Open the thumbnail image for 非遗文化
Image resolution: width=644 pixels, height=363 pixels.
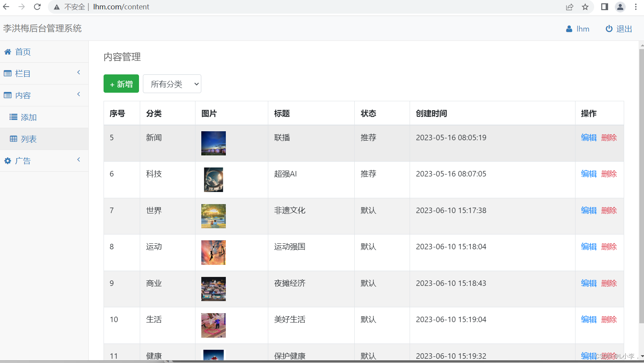pyautogui.click(x=213, y=216)
